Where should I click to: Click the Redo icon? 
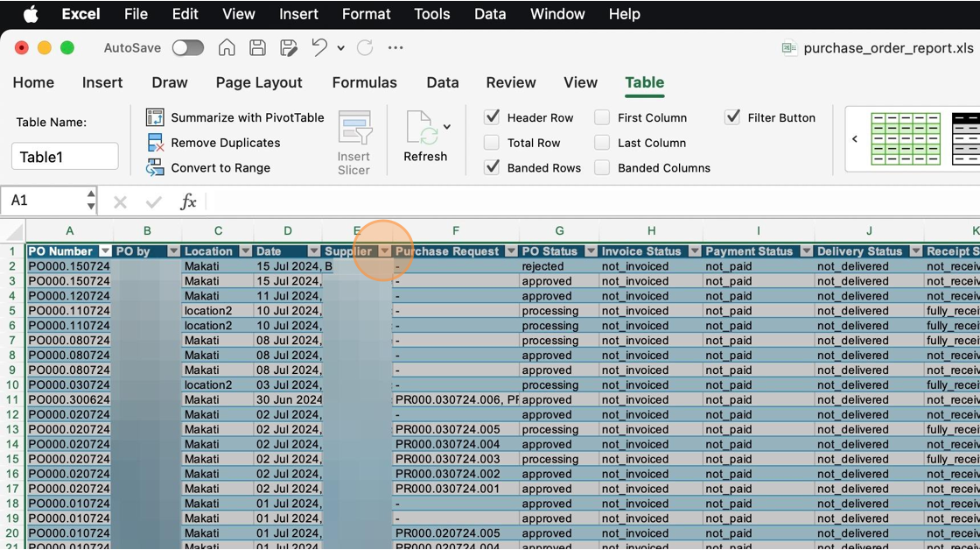[x=365, y=47]
